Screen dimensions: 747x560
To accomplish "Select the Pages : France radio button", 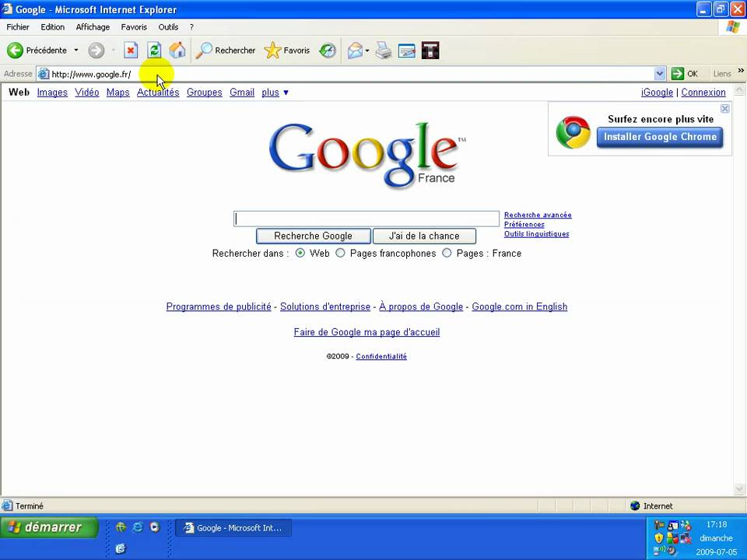I will (447, 253).
